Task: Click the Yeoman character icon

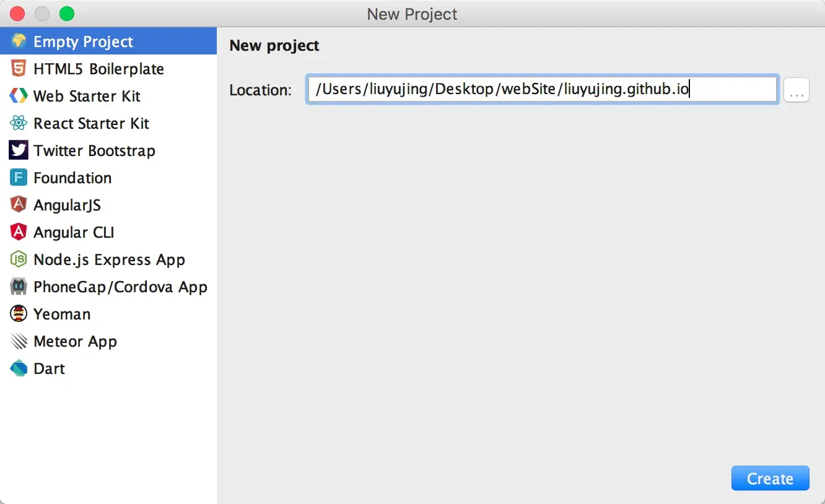Action: tap(19, 314)
